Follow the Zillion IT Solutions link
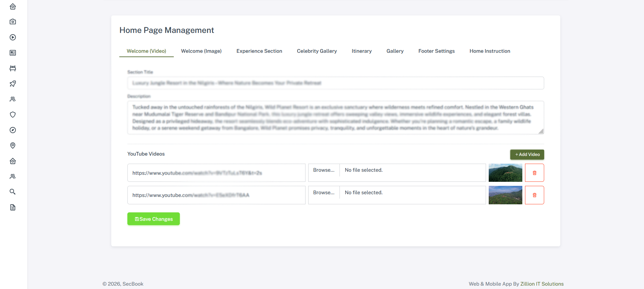 [542, 284]
